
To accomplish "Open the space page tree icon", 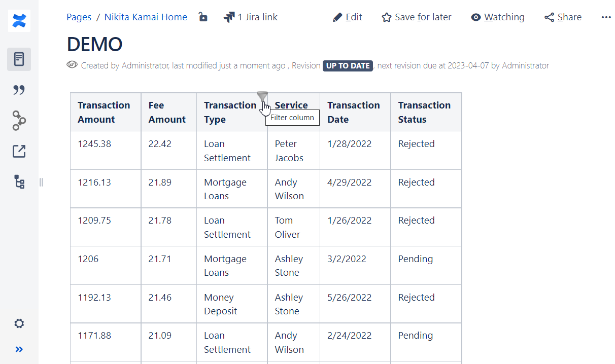I will coord(19,182).
